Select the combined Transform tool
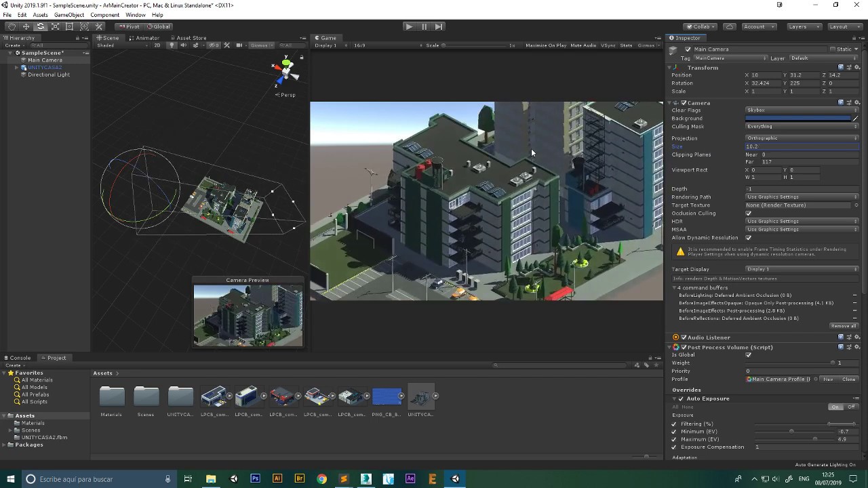This screenshot has width=868, height=488. click(84, 26)
